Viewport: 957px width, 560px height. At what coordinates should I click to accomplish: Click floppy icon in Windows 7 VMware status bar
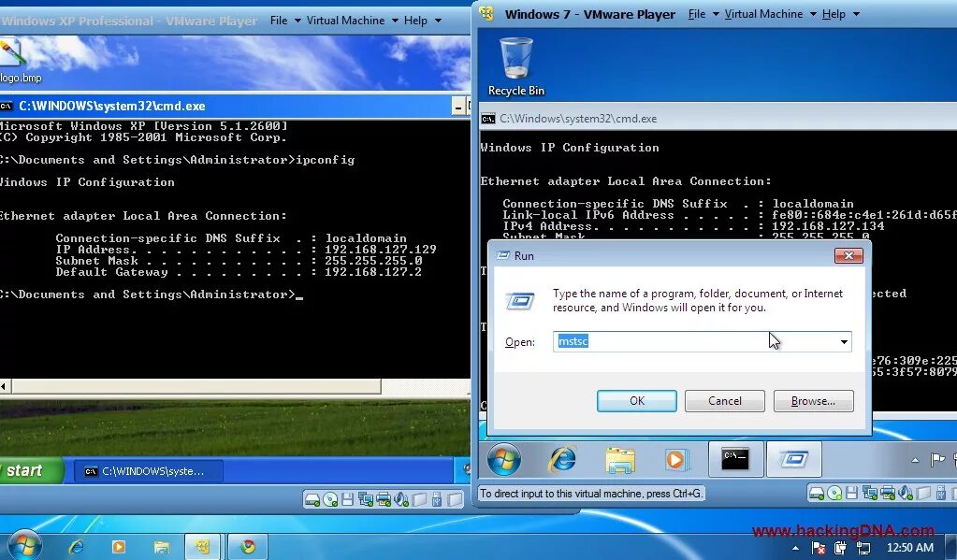point(852,493)
